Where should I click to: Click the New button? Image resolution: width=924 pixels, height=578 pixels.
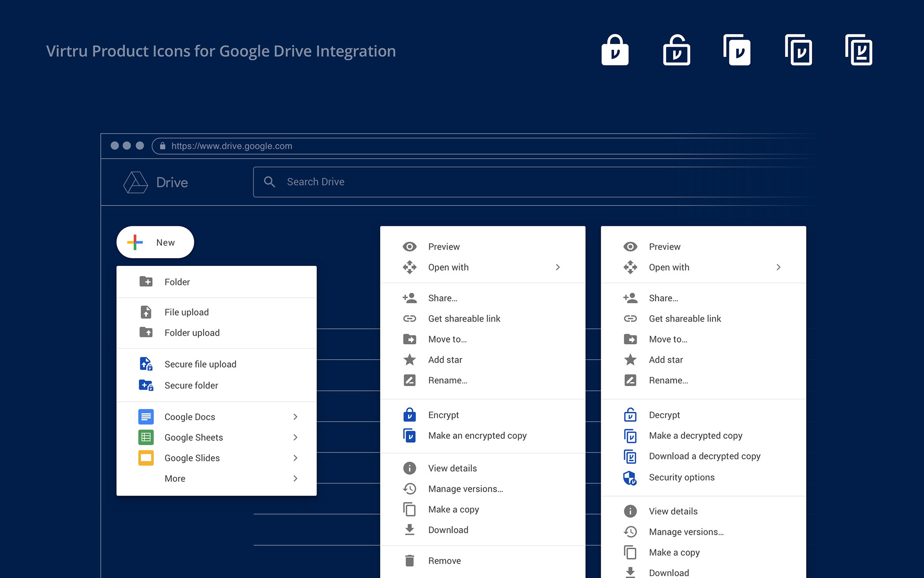click(x=155, y=242)
